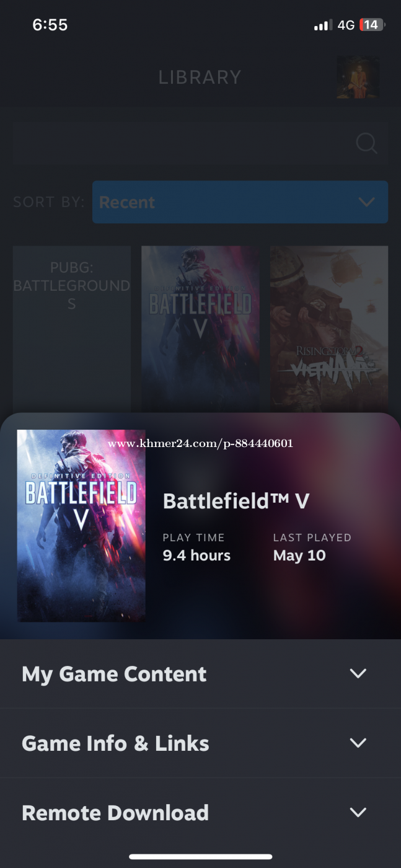Click the My Game Content chevron
This screenshot has width=401, height=868.
coord(358,673)
